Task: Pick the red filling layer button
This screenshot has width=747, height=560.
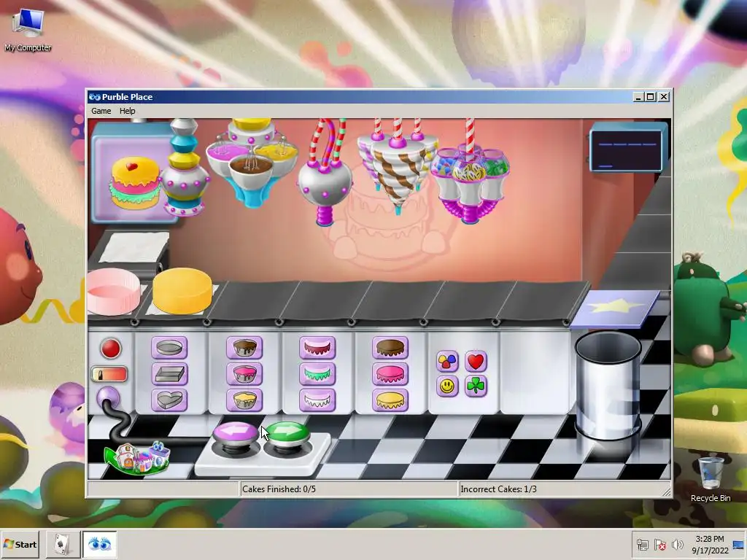Action: (x=317, y=348)
